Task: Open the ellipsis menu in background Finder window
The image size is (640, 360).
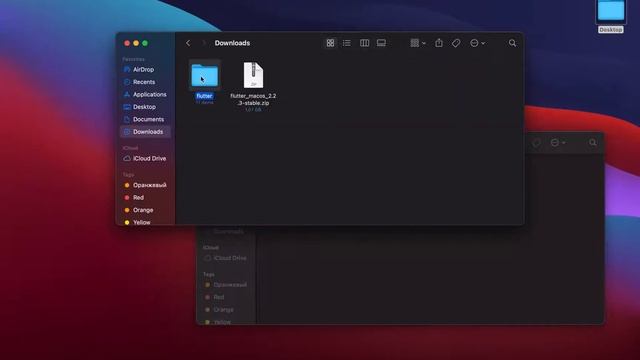Action: 558,142
